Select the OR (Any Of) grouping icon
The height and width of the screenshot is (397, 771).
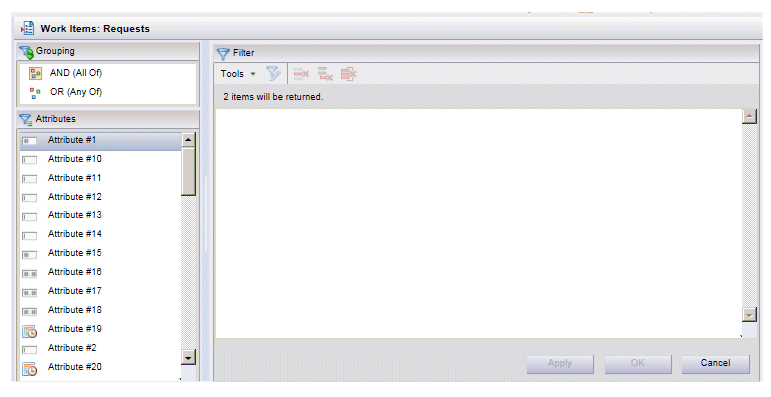[35, 92]
